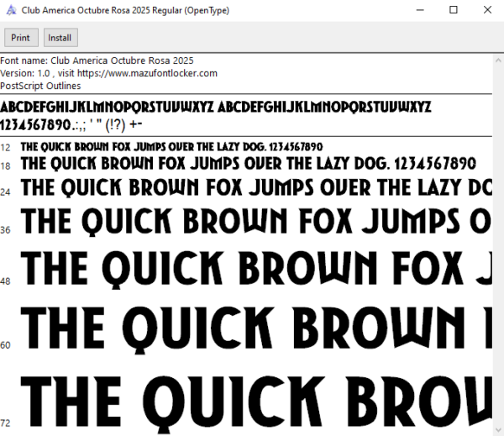The image size is (504, 436).
Task: Click the 36-point size label
Action: [x=5, y=230]
